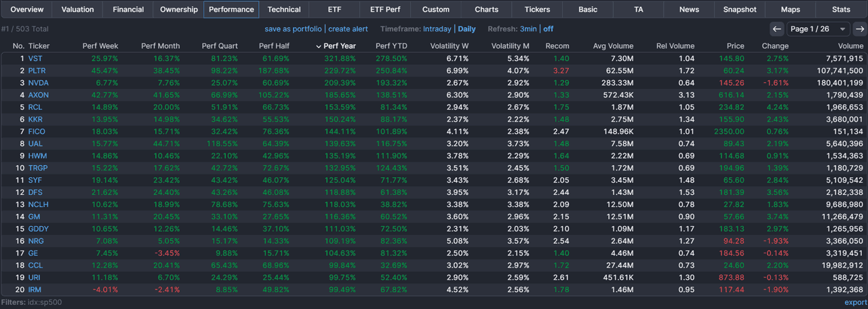Open the HWM ticker link

37,156
